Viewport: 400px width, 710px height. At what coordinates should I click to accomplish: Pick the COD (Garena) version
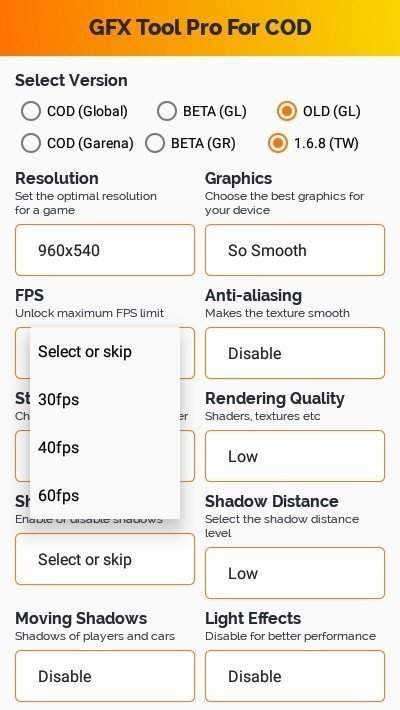pos(31,144)
